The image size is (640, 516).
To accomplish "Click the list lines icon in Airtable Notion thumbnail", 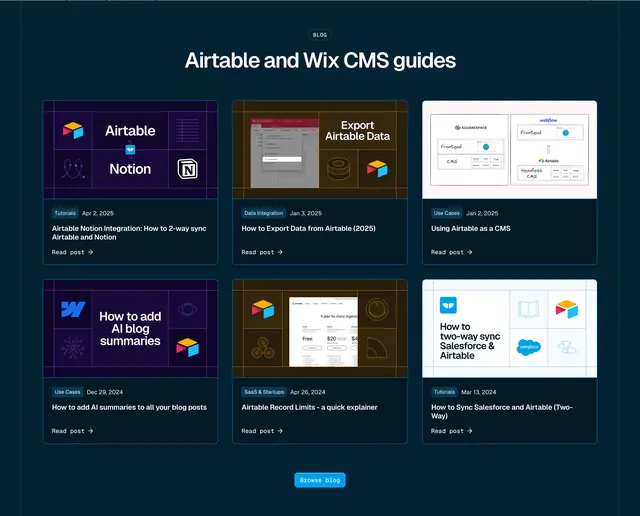I will click(x=187, y=131).
